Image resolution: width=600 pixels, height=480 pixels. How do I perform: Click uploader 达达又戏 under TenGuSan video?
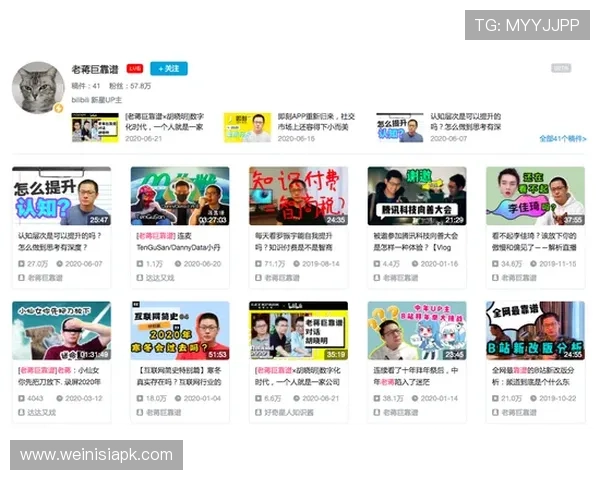pyautogui.click(x=160, y=278)
